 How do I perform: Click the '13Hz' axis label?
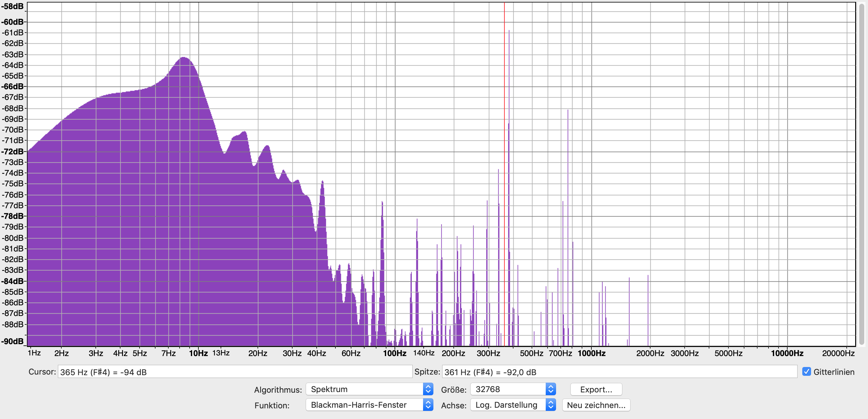tap(221, 353)
